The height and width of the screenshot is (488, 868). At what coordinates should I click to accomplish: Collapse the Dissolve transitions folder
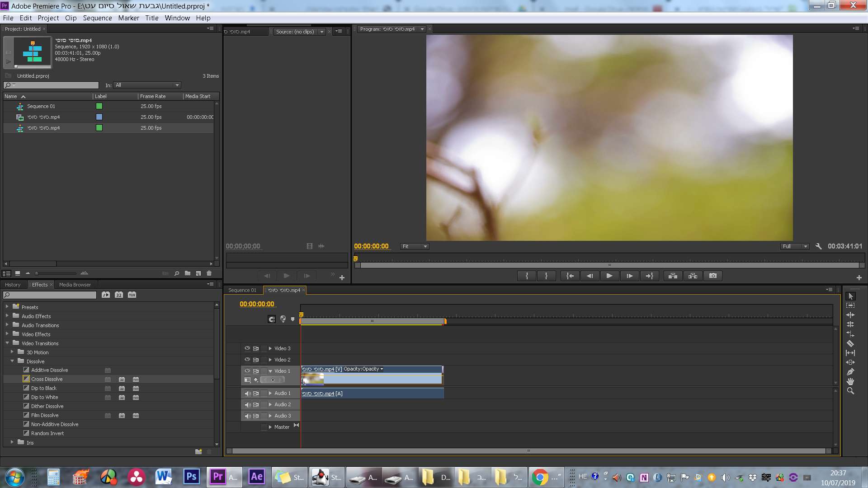coord(12,361)
